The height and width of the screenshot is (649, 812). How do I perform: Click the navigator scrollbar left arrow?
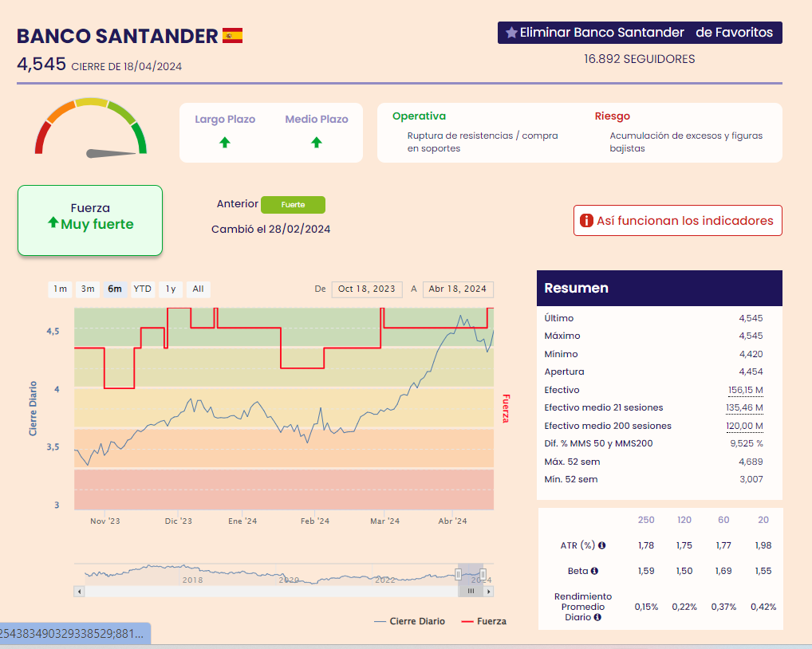coord(79,591)
